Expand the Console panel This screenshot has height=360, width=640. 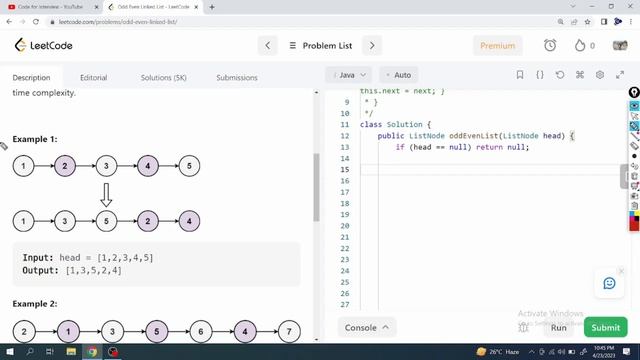367,327
